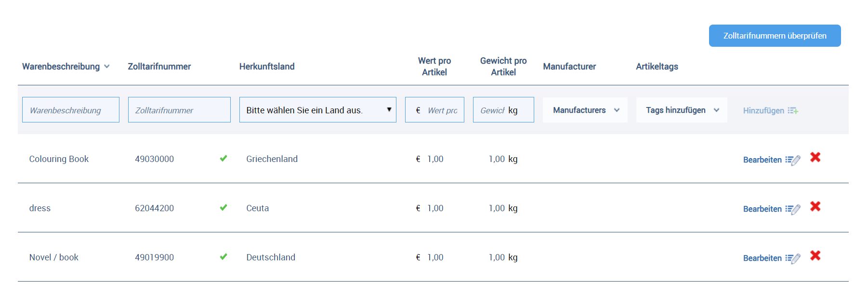Click green checkmark next to tariff 49030000

coord(224,158)
